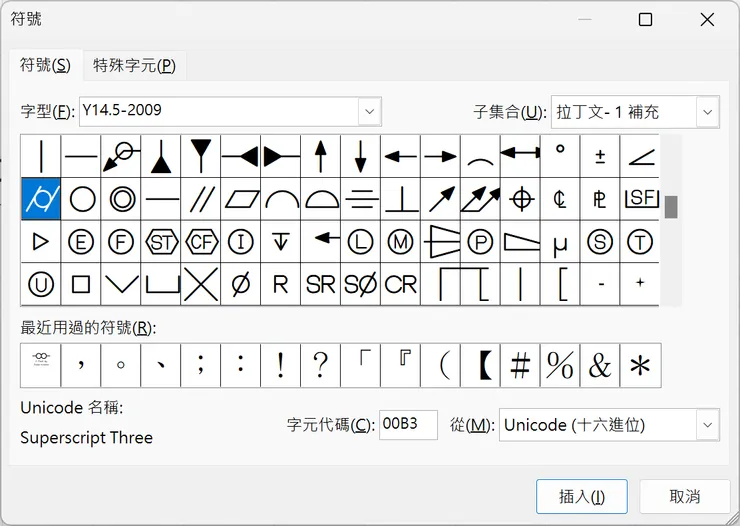Choose the circled M symbol
Image resolution: width=740 pixels, height=526 pixels.
click(400, 242)
